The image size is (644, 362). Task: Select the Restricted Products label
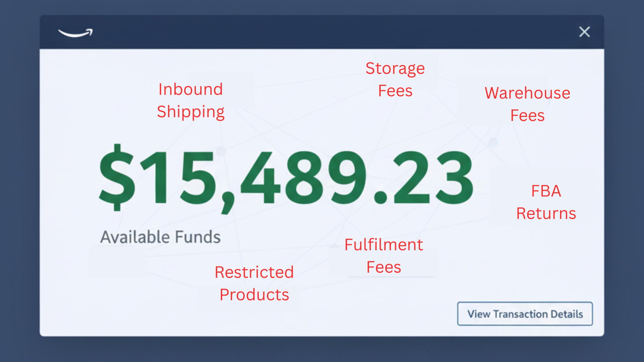[254, 283]
